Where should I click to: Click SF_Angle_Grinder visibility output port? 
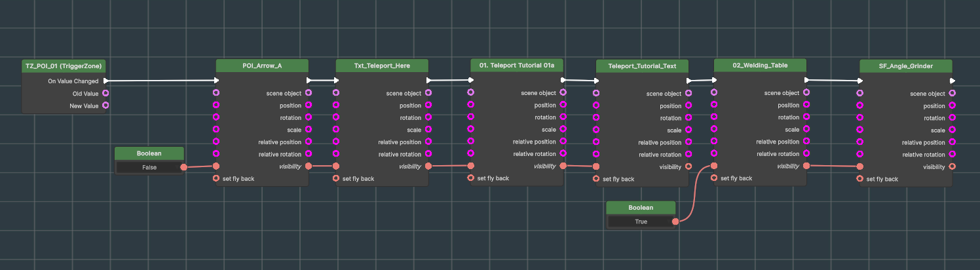tap(952, 167)
